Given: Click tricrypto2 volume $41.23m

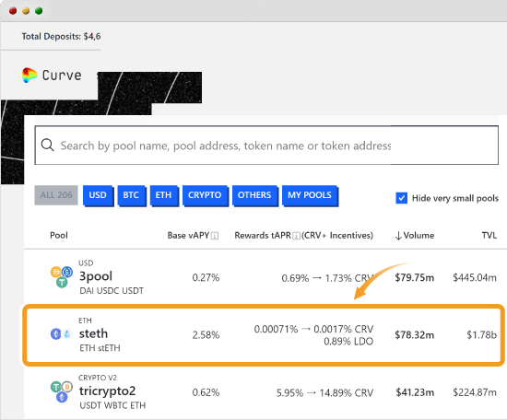Looking at the screenshot, I should tap(415, 392).
